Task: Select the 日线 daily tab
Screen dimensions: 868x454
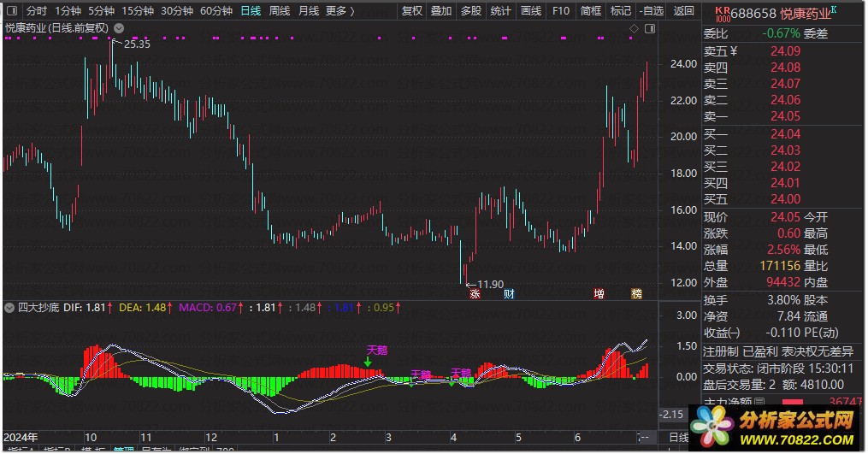Action: (251, 10)
